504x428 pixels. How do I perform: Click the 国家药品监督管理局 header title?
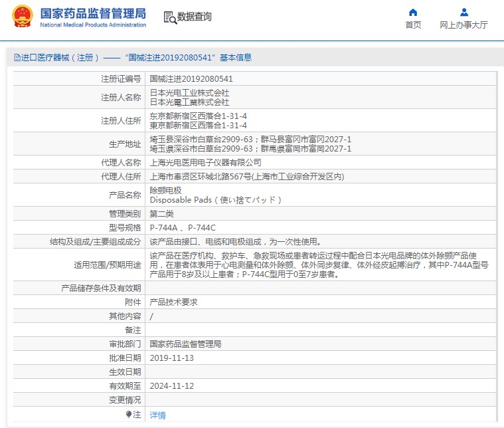pos(93,13)
